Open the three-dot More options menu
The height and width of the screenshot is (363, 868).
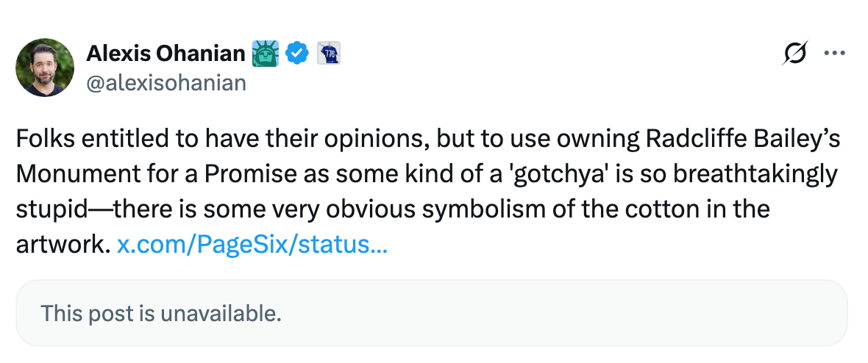click(835, 54)
